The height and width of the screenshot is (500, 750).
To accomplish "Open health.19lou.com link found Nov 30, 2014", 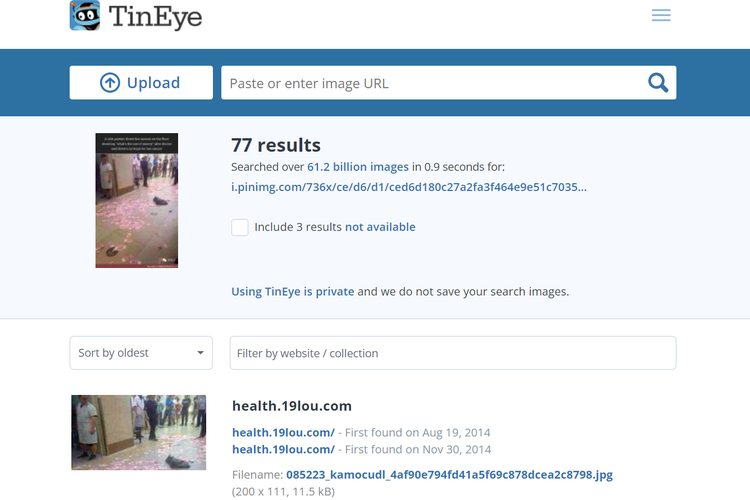I will (x=283, y=450).
